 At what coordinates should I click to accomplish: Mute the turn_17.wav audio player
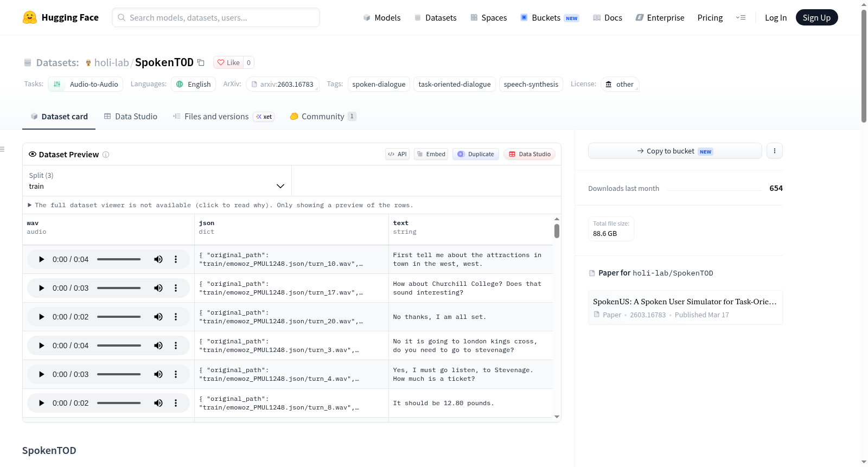(158, 288)
